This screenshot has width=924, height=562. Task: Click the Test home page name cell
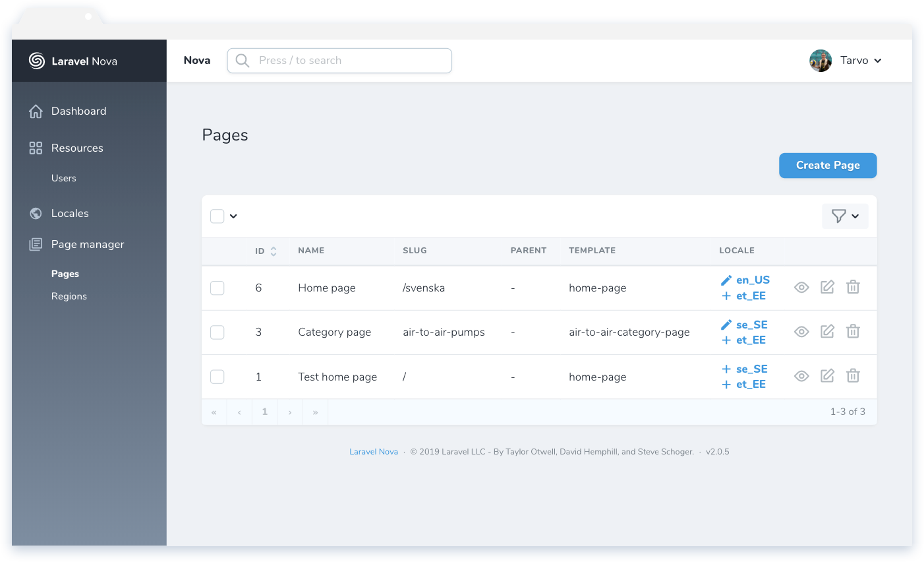[337, 377]
